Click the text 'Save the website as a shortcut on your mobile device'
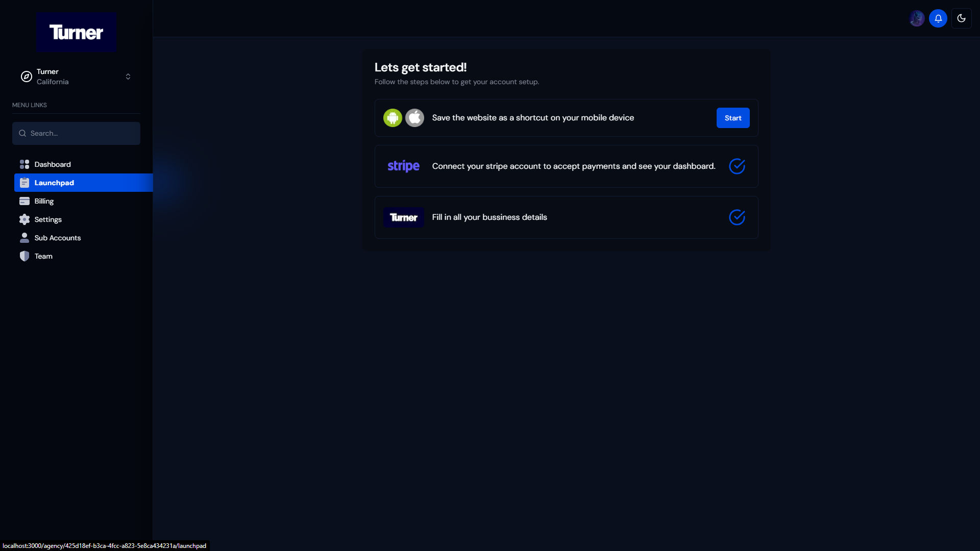The width and height of the screenshot is (980, 551). [x=533, y=118]
